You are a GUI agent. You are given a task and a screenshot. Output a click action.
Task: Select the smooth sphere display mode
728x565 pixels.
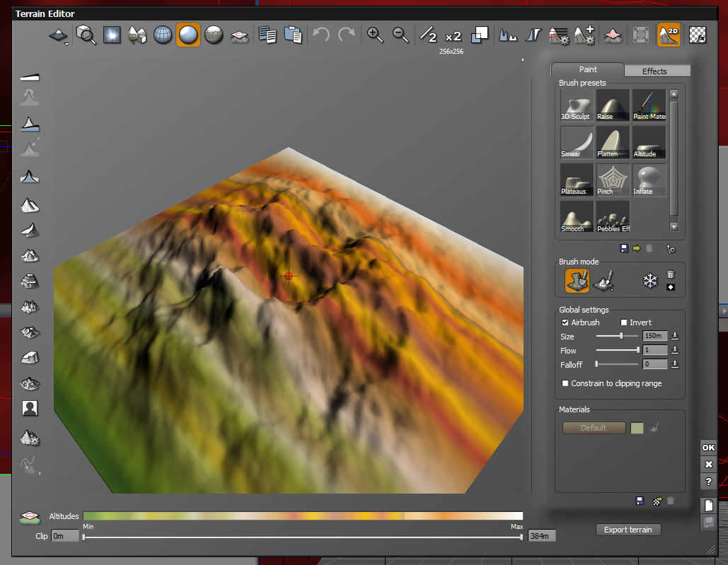188,35
